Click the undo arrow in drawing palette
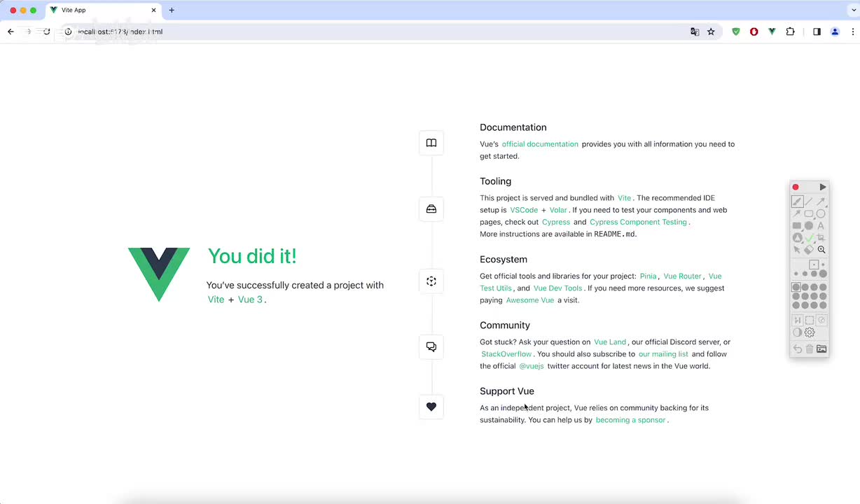Viewport: 860px width, 504px height. [x=797, y=349]
